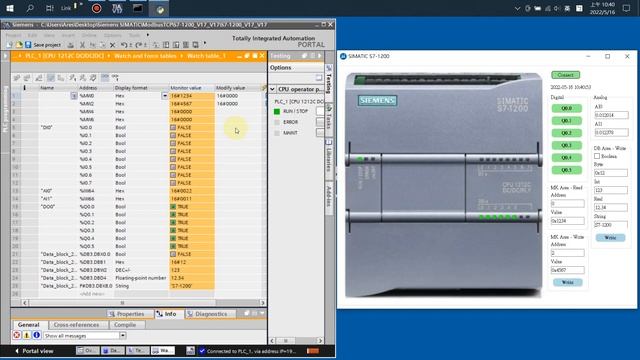This screenshot has height=360, width=640.
Task: Collapse the inspector window with the arrow icon
Action: [x=262, y=313]
